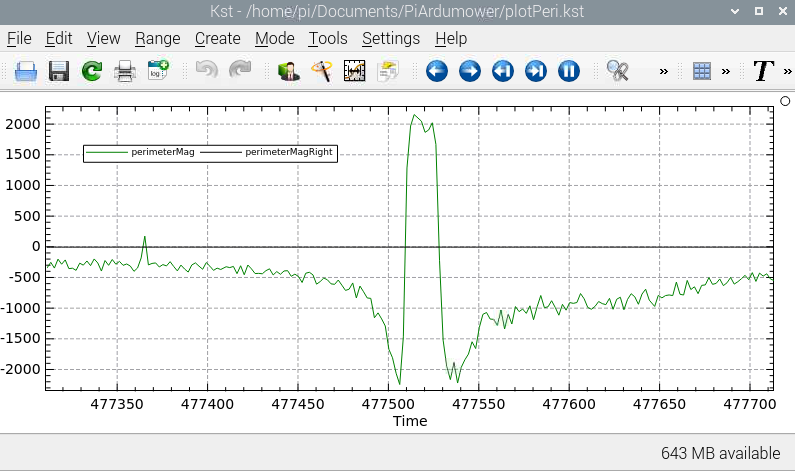Open Change Data Sample Range icon
The width and height of the screenshot is (795, 471).
coord(354,71)
